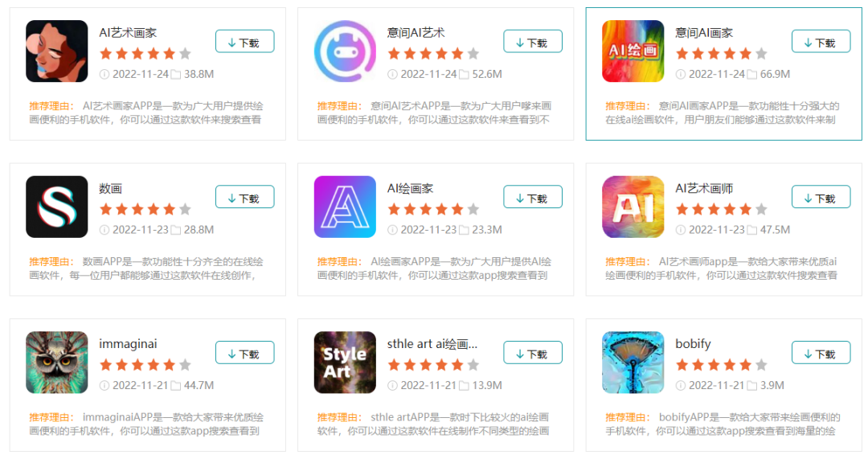Open the sthle art ai绘画 title link
This screenshot has height=459, width=868.
[x=432, y=344]
